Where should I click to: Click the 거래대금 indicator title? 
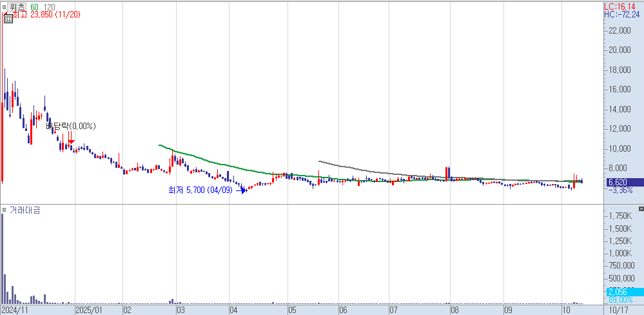(x=24, y=210)
